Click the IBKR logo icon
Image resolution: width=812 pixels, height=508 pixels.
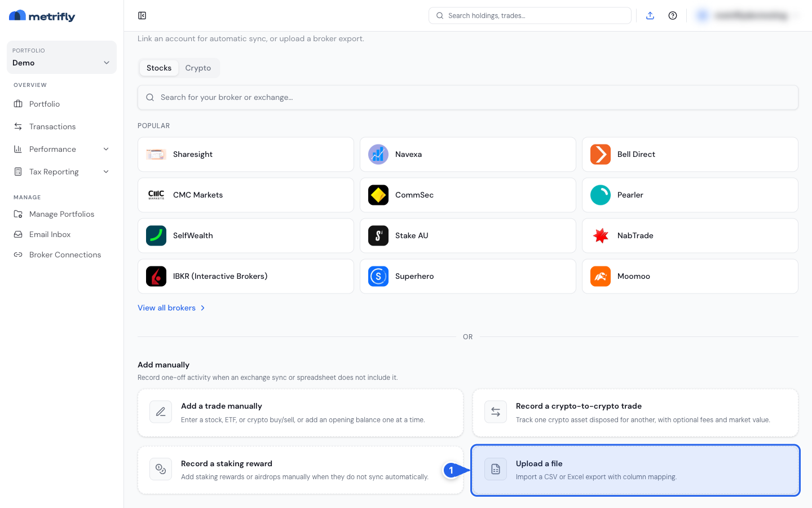[156, 276]
